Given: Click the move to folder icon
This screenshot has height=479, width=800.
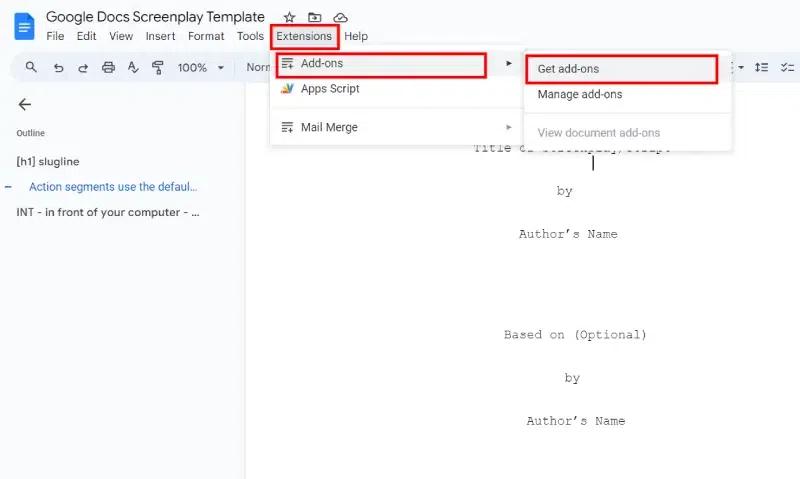Looking at the screenshot, I should (314, 18).
